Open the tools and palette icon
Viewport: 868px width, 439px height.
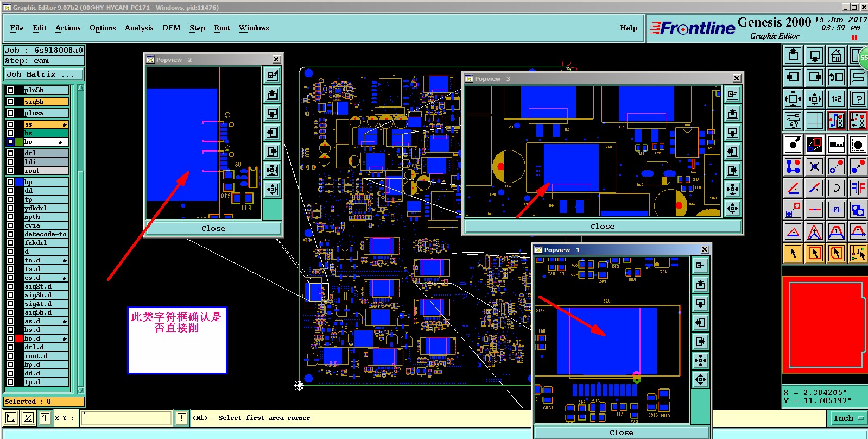(793, 121)
